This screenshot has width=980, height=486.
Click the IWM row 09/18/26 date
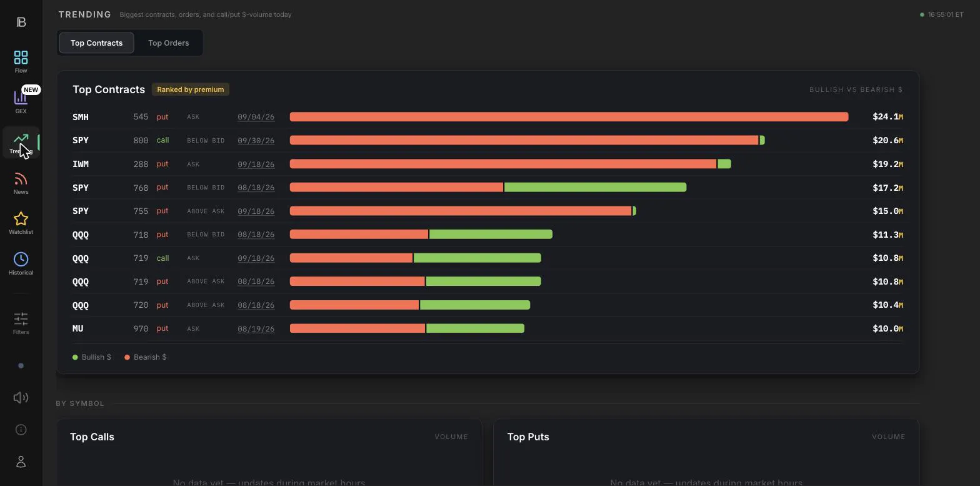coord(256,164)
